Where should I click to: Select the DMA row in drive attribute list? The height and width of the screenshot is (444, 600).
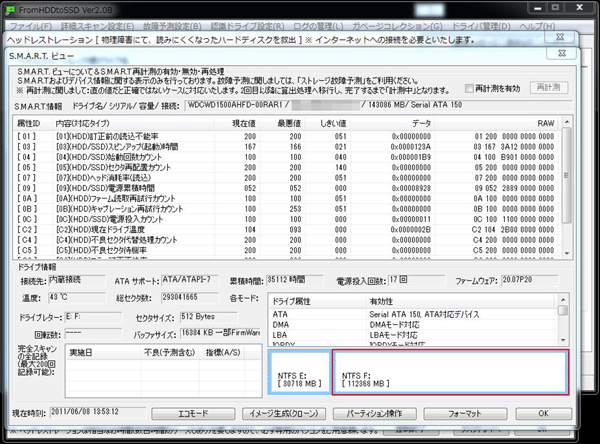point(413,325)
